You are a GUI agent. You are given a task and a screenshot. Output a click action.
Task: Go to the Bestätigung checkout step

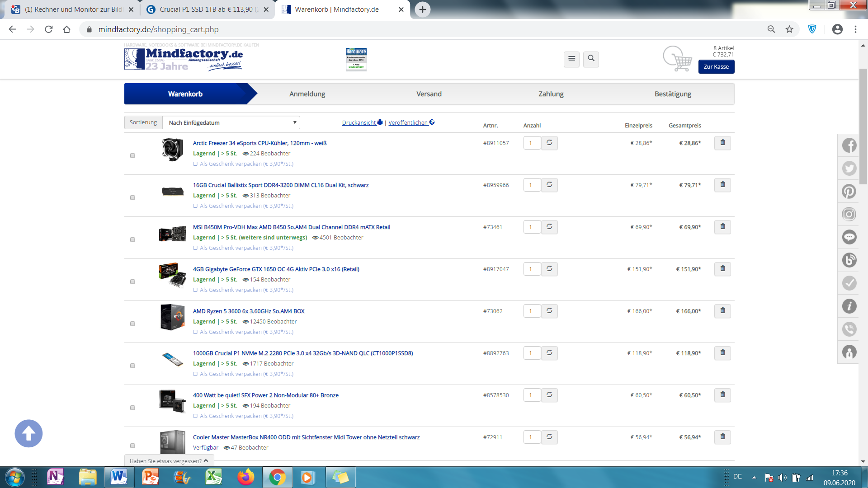click(x=673, y=94)
